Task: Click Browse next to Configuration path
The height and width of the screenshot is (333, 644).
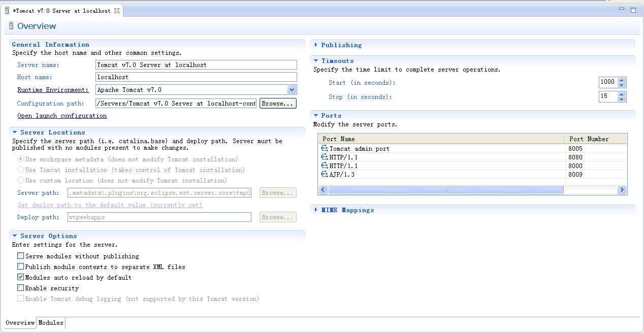Action: (x=278, y=104)
